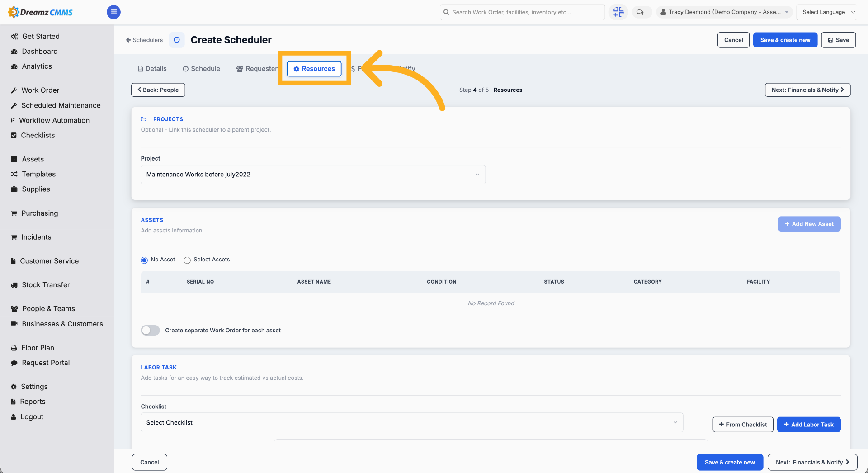
Task: Open Floor Plan in the sidebar
Action: pyautogui.click(x=38, y=348)
